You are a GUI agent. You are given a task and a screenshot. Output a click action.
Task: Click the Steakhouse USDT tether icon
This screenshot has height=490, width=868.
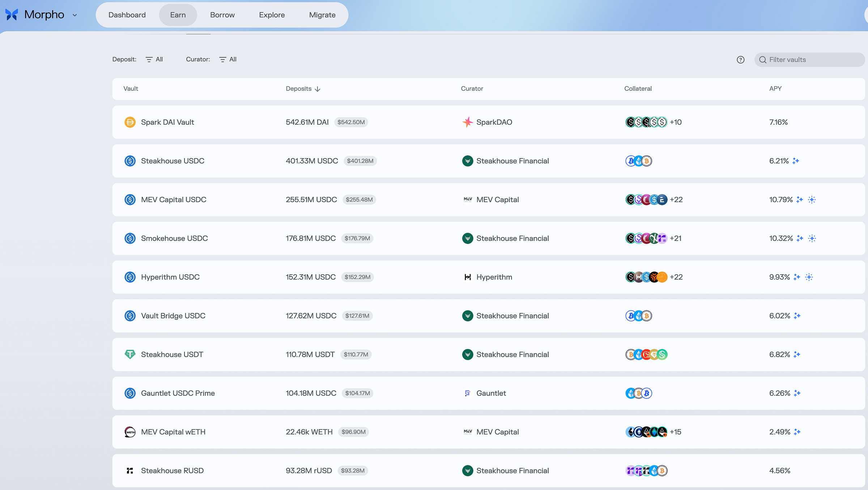click(x=130, y=354)
